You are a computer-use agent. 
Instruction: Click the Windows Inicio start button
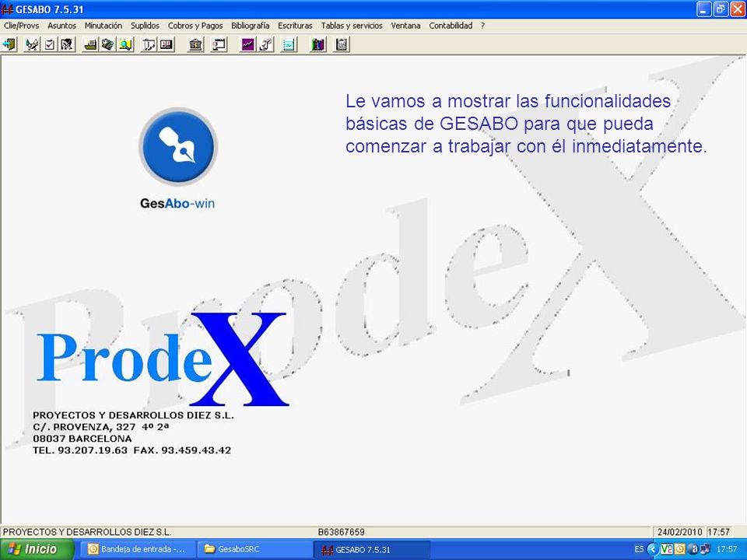pyautogui.click(x=37, y=549)
